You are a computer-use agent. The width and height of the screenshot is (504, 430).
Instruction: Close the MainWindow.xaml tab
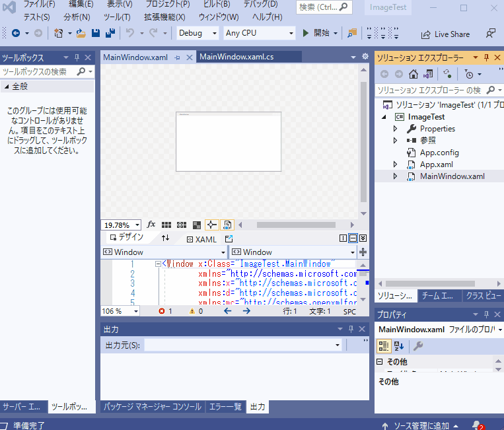tap(190, 57)
